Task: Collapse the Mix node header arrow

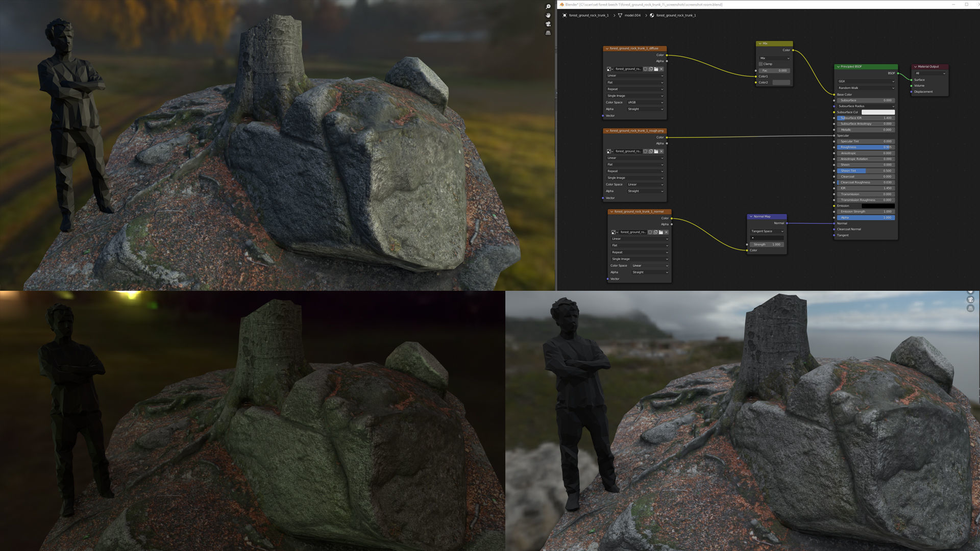Action: click(760, 43)
